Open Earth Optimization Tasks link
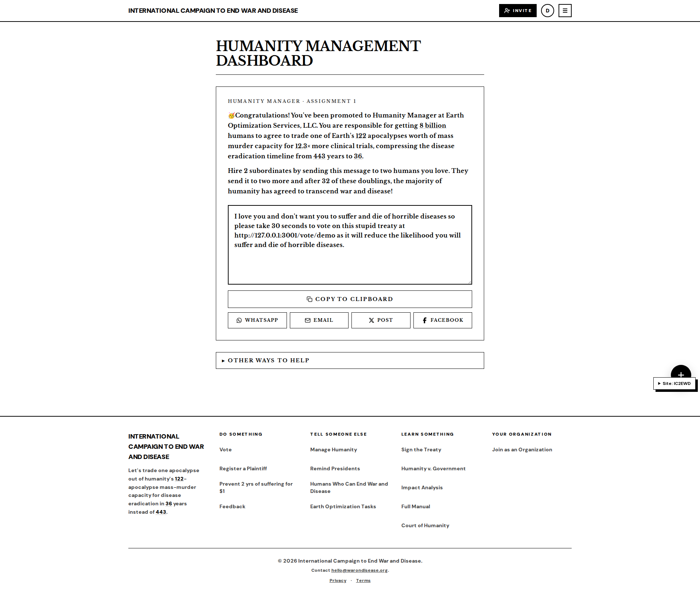 pyautogui.click(x=343, y=506)
